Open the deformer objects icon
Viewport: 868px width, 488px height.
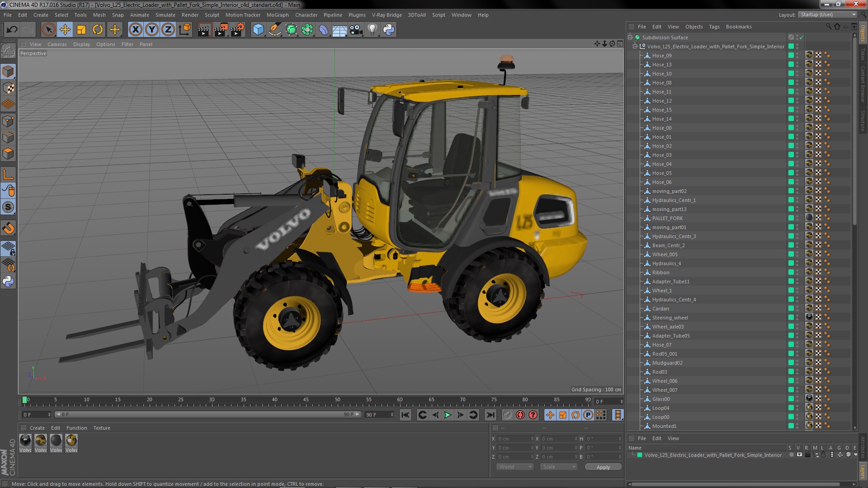[x=324, y=30]
